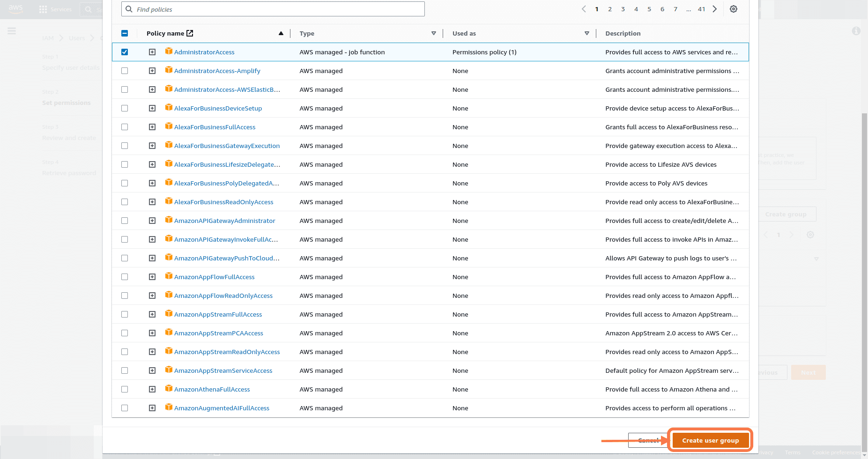Click the AdministratorAccess-Amplify policy cube icon
The width and height of the screenshot is (868, 459).
pos(169,70)
